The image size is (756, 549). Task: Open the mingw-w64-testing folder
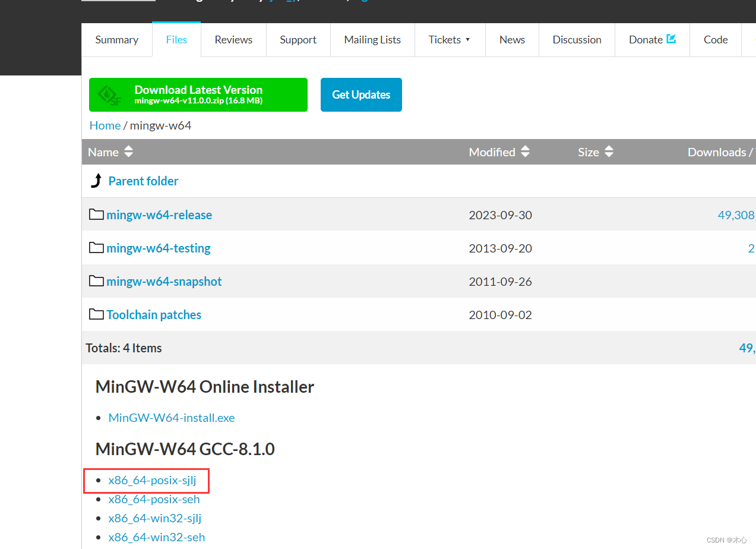point(159,248)
